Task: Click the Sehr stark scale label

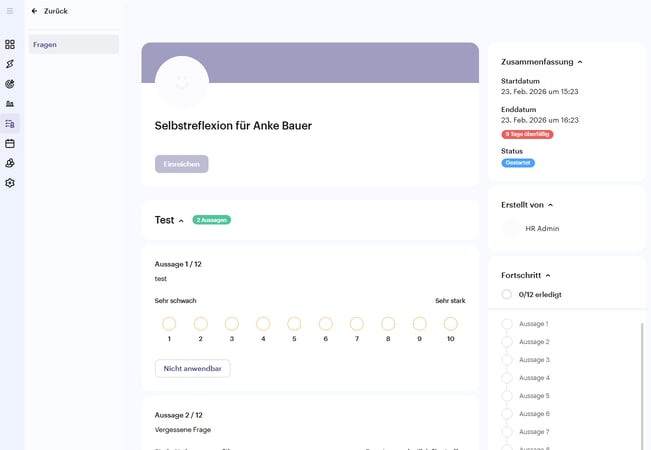Action: [x=450, y=301]
